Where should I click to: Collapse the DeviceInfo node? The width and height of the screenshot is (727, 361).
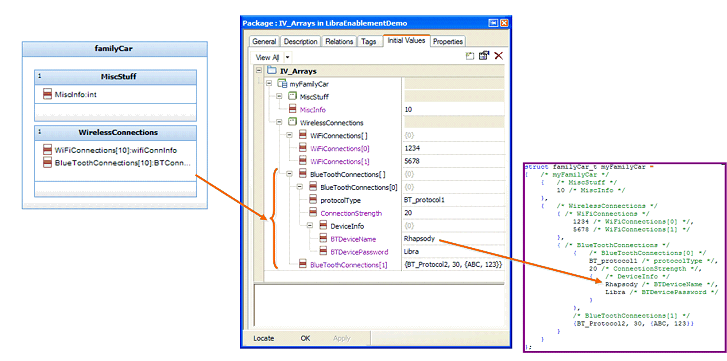310,226
